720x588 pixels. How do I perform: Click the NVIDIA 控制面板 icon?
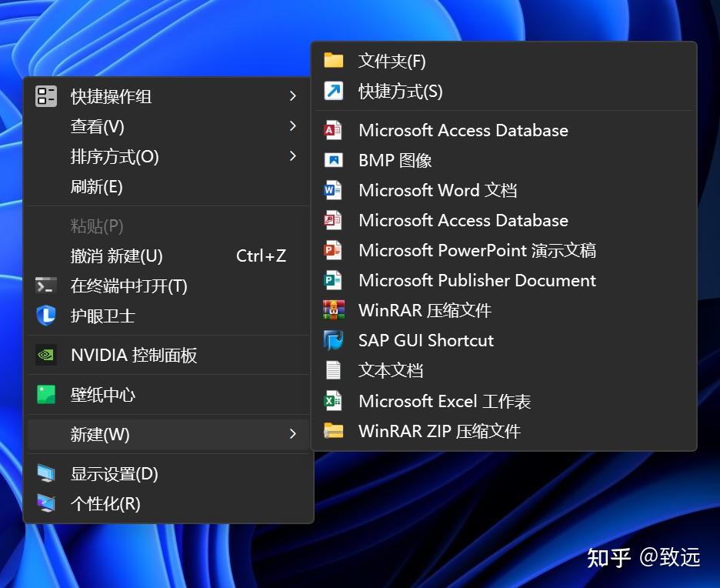[x=46, y=355]
